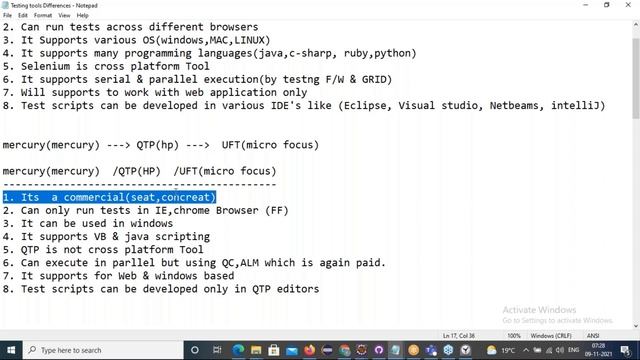
Task: Open Task View on taskbar
Action: pos(217,350)
